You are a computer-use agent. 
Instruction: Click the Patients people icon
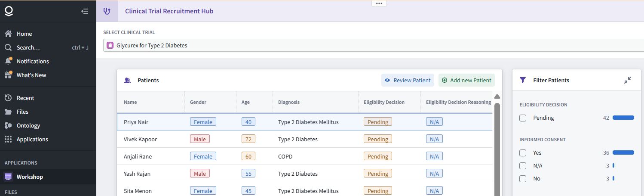127,80
